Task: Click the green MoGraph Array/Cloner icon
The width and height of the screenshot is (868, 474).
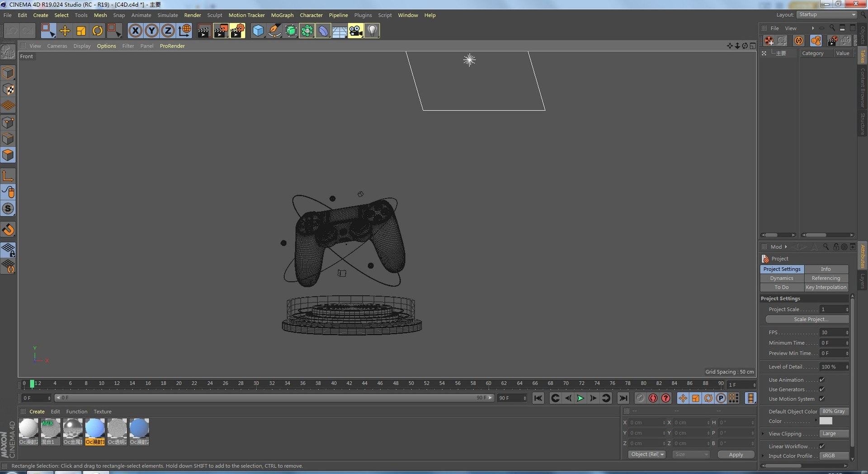Action: coord(307,31)
